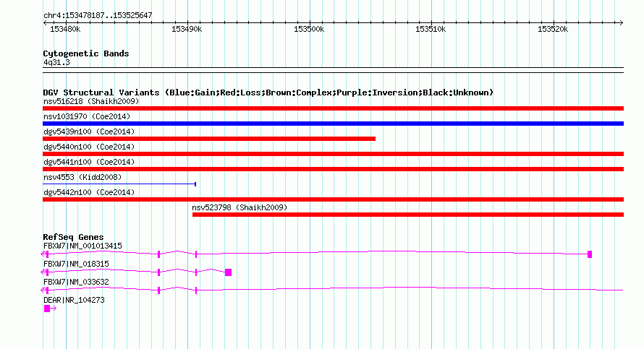644x349 pixels.
Task: Select the red loss bar for nsv523798
Action: pos(408,215)
